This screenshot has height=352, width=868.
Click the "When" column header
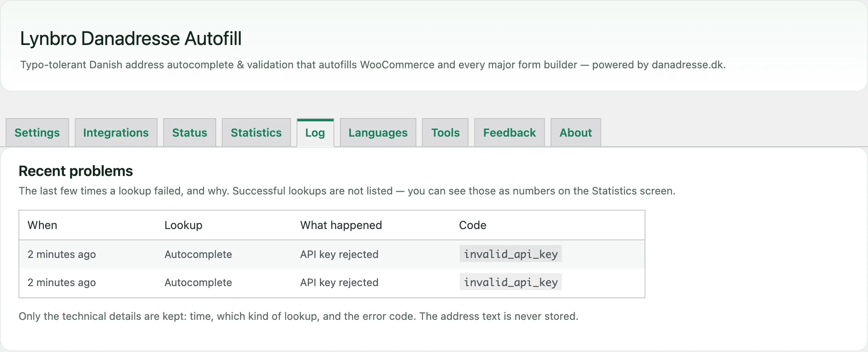pyautogui.click(x=42, y=225)
